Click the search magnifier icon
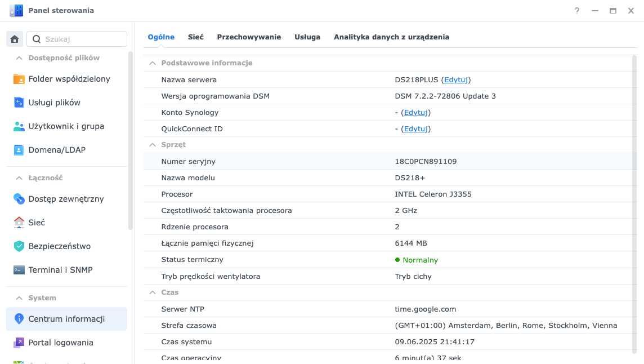644x364 pixels. point(37,39)
